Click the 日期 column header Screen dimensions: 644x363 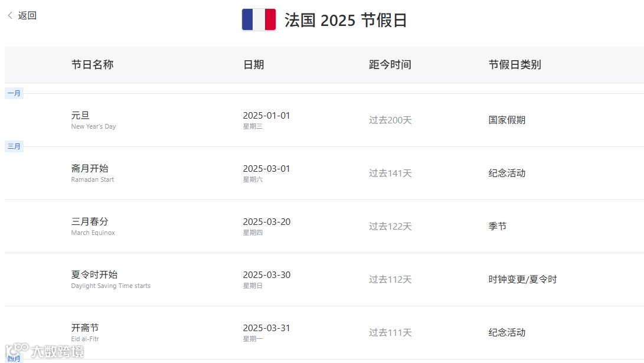253,64
